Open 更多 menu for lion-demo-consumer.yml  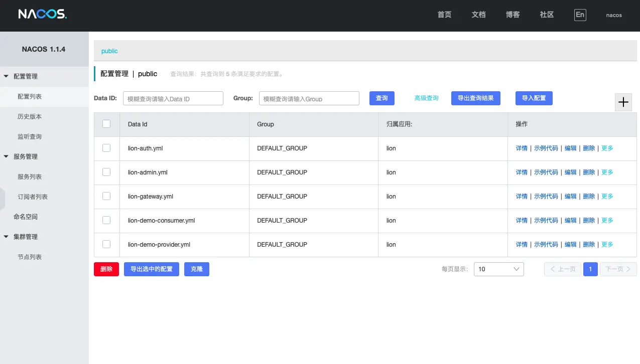(x=607, y=221)
